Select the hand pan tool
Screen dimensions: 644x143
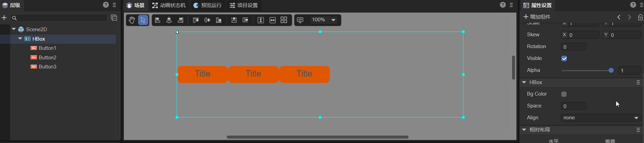coord(132,20)
